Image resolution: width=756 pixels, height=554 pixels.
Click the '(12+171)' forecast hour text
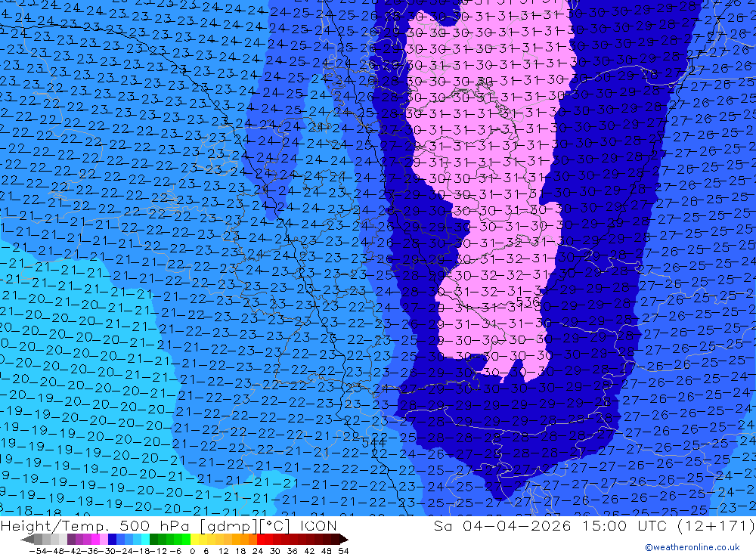click(715, 526)
